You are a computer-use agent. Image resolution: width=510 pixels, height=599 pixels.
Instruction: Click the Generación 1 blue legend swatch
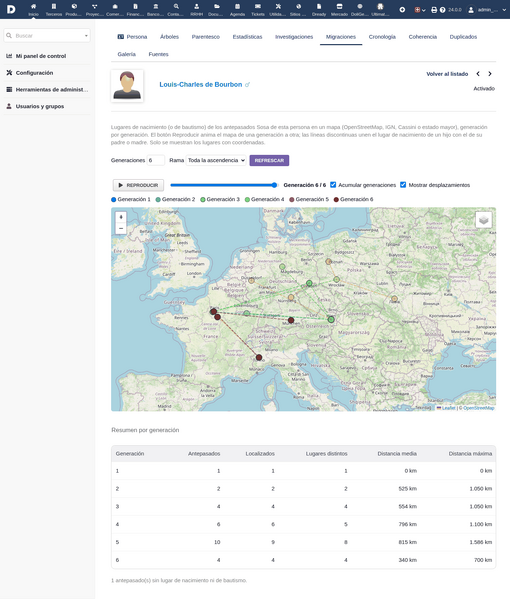pos(113,199)
